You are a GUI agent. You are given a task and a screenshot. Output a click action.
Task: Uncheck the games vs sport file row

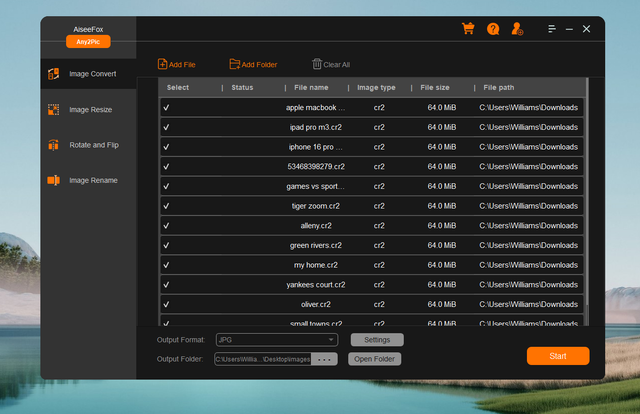coord(166,186)
